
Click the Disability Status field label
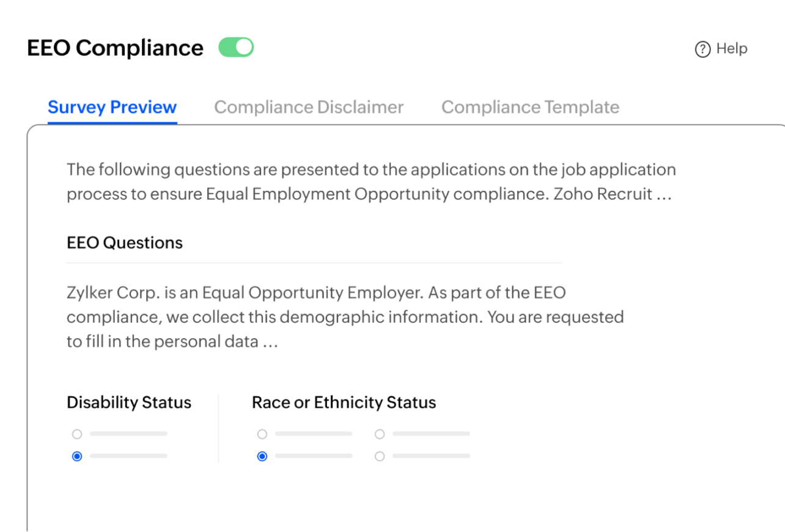(129, 402)
